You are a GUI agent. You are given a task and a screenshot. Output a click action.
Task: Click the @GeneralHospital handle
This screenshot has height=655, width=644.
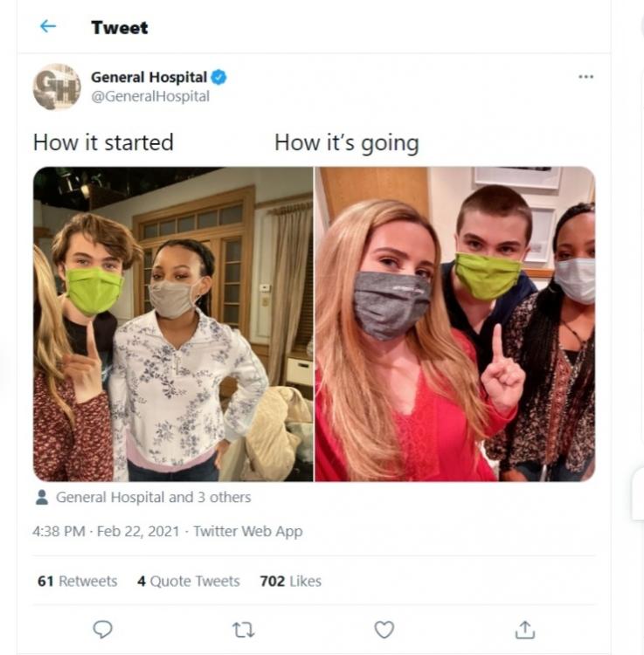[150, 96]
